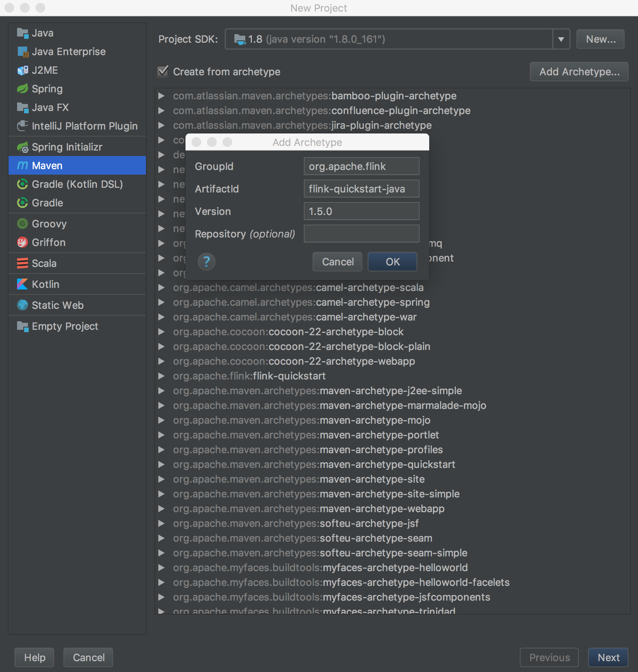Choose the Java FX icon
This screenshot has width=638, height=672.
[x=23, y=107]
